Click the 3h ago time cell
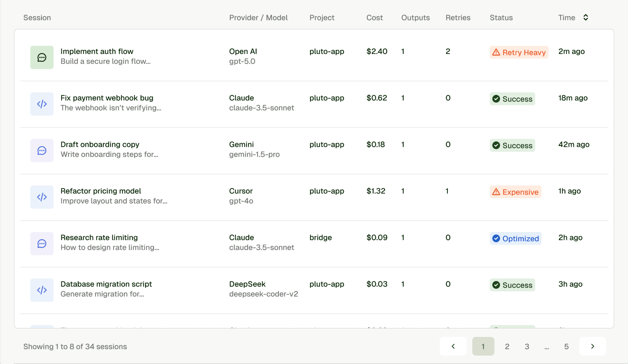Viewport: 628px width, 364px height. click(x=570, y=284)
